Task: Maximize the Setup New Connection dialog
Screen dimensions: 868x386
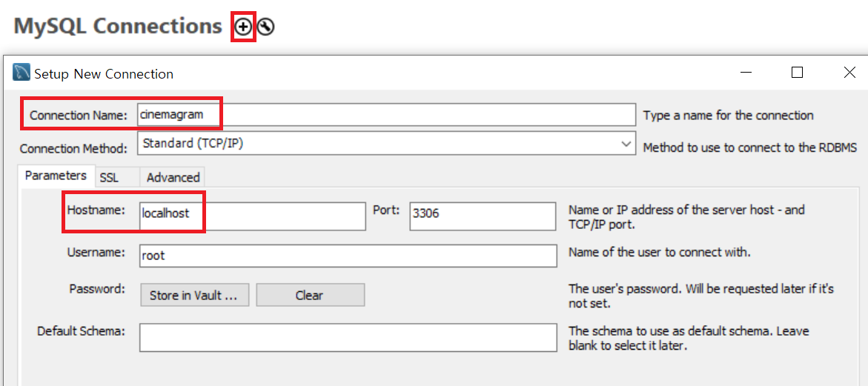Action: (797, 73)
